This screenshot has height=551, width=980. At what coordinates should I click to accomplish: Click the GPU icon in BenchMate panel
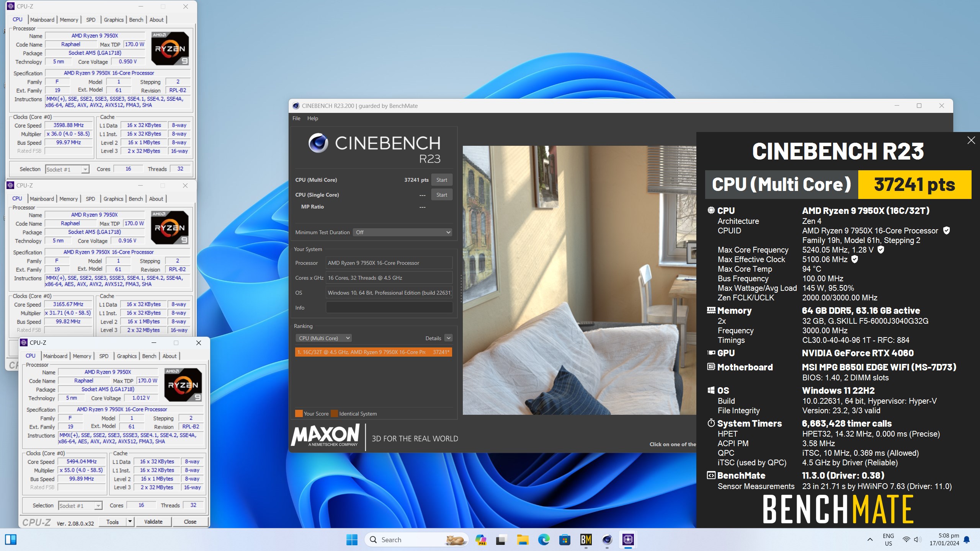(711, 353)
